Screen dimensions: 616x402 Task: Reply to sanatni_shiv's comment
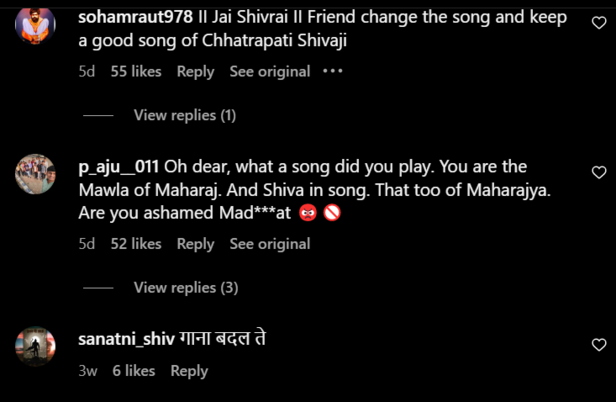(x=189, y=370)
